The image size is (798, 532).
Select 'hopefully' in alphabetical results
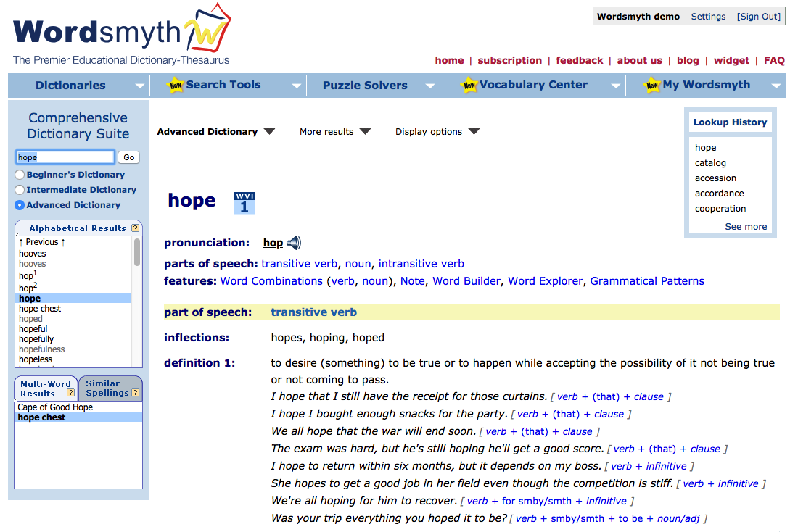[x=36, y=339]
